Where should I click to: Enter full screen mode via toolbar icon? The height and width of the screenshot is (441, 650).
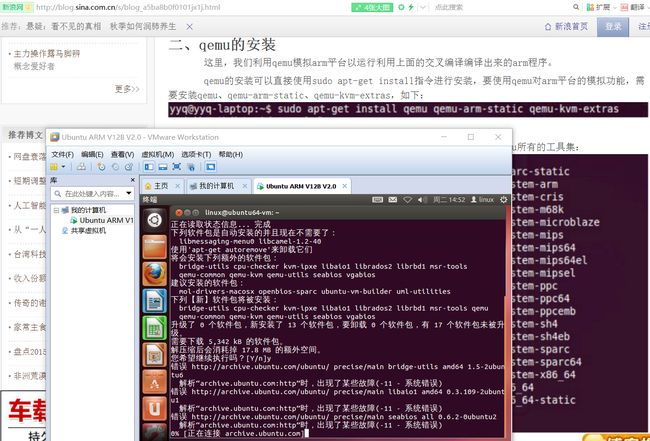(177, 167)
